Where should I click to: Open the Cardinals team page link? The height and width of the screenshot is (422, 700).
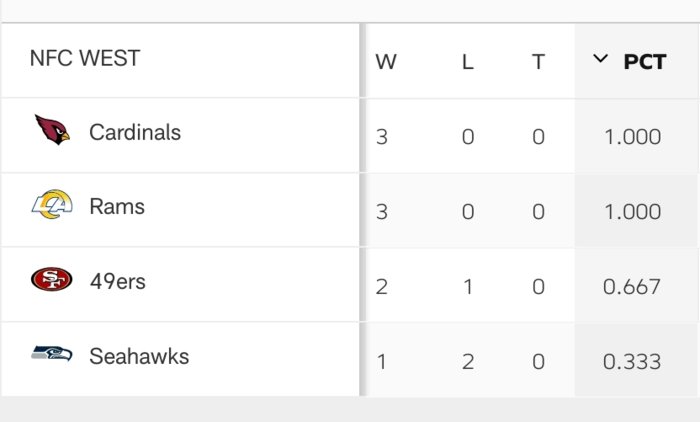tap(135, 132)
